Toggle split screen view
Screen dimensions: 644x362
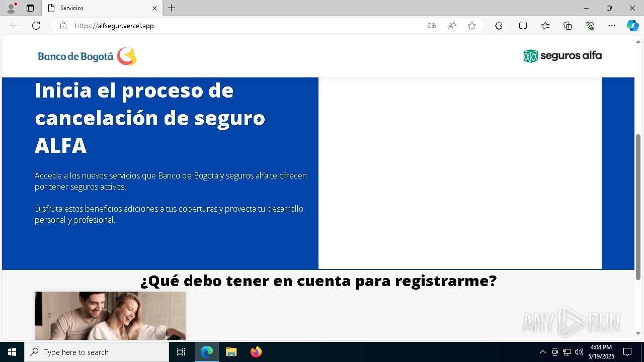[523, 26]
